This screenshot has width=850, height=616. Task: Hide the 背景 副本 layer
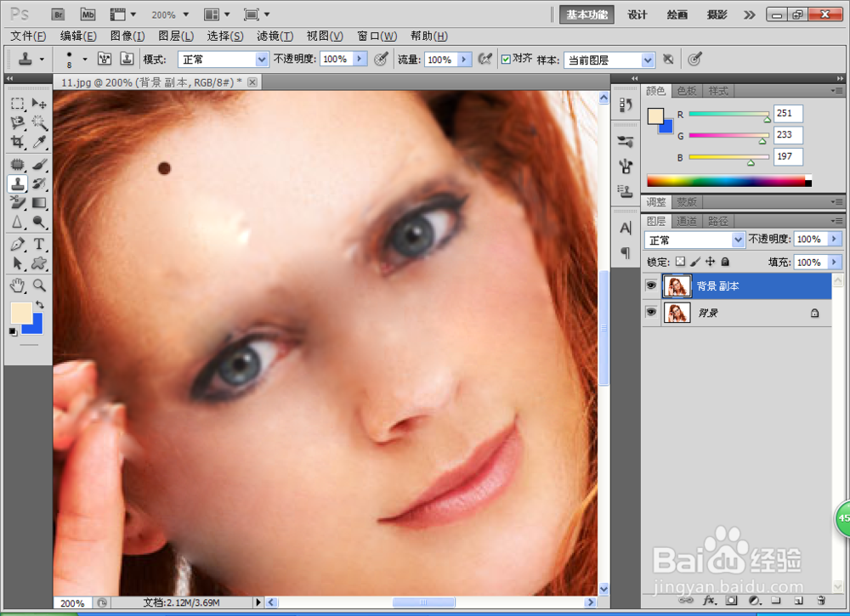coord(651,285)
